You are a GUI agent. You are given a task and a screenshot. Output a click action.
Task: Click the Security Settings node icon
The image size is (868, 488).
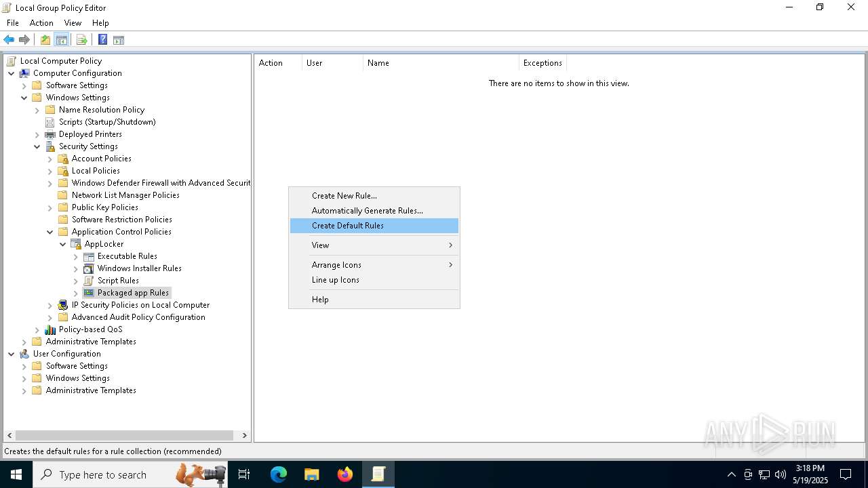tap(50, 146)
